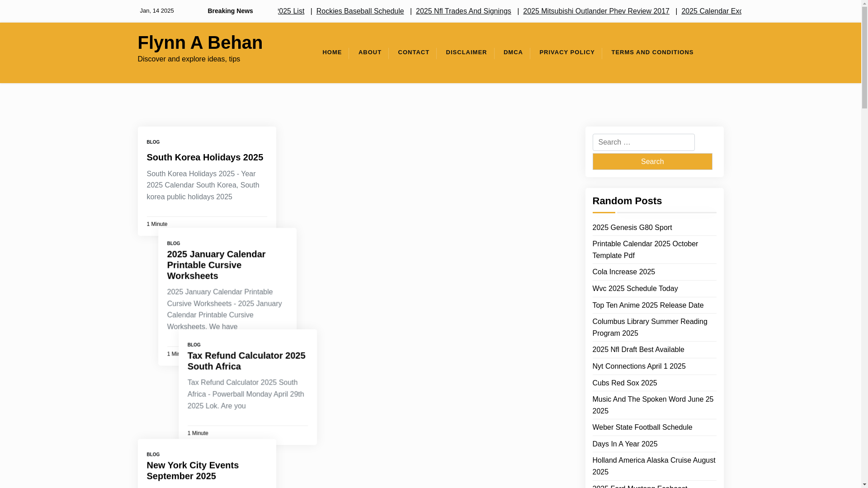Open Cubs Red Sox 2025 link

(624, 383)
